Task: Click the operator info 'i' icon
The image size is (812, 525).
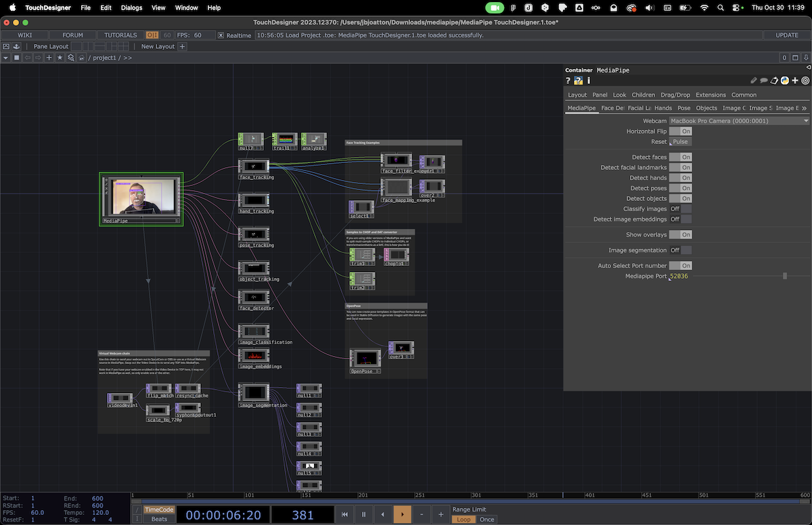Action: coord(588,81)
